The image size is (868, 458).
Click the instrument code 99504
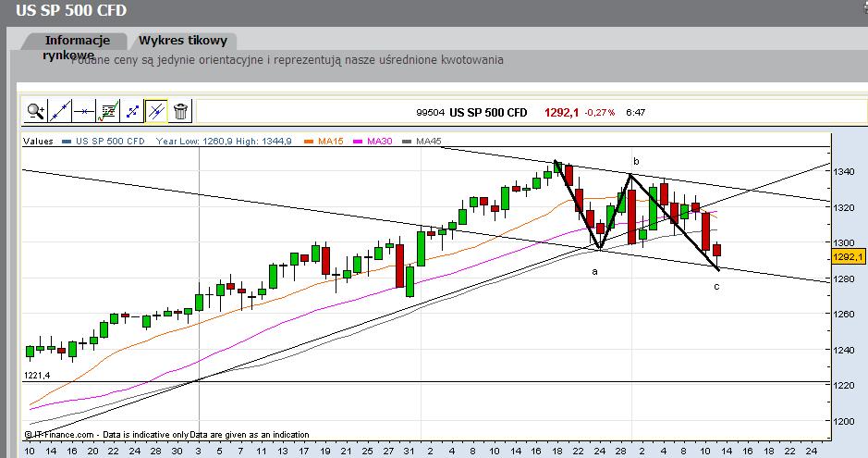(x=430, y=113)
